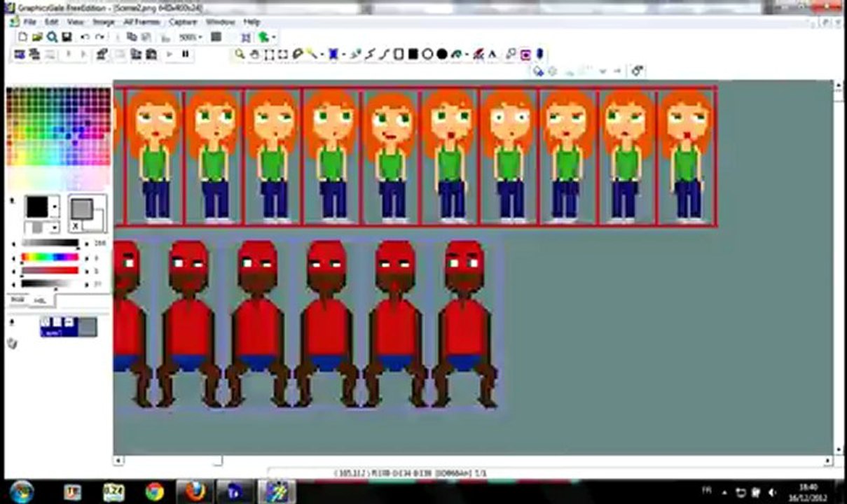
Task: Click the black foreground color swatch
Action: tap(37, 206)
